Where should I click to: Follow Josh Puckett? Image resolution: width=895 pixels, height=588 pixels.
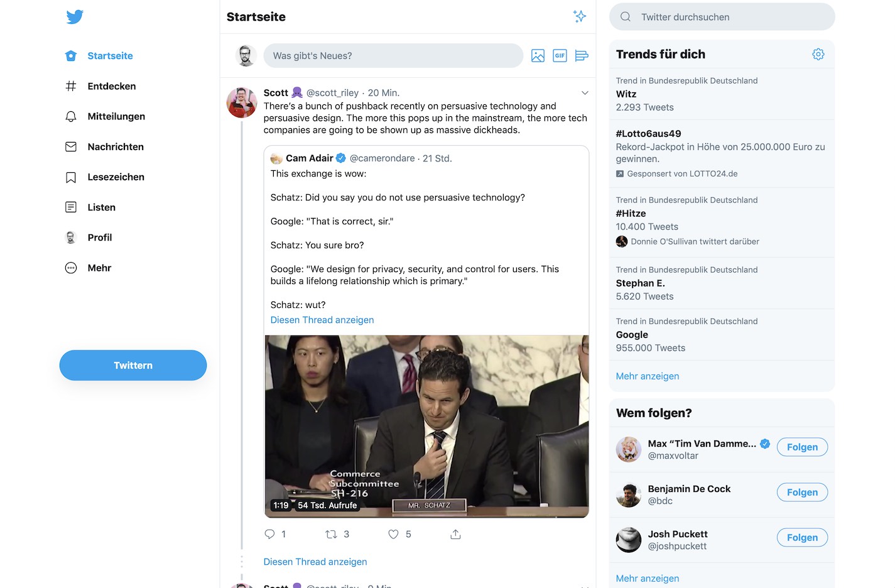point(802,538)
